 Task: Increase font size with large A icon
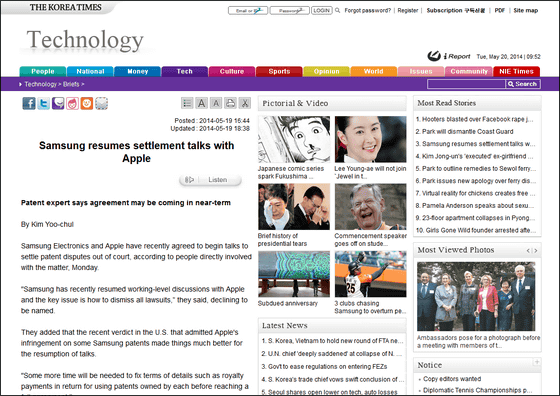(x=201, y=103)
